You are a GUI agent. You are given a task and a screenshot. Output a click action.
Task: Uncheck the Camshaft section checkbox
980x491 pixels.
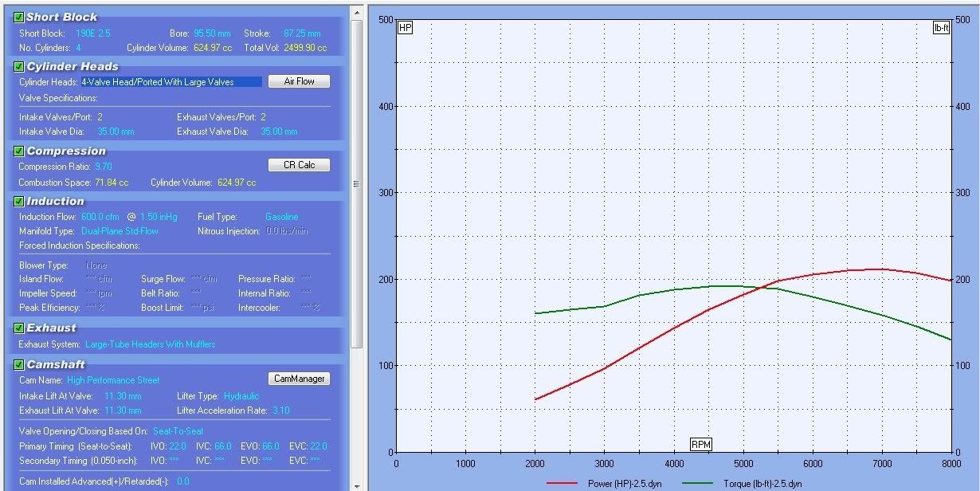[x=19, y=364]
